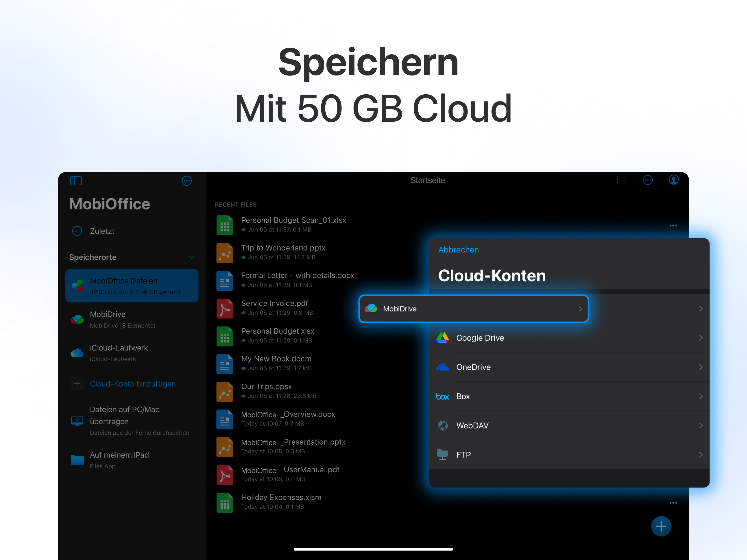Image resolution: width=747 pixels, height=560 pixels.
Task: Open options for Personal Budget Scan_01.xlsx
Action: pyautogui.click(x=673, y=226)
